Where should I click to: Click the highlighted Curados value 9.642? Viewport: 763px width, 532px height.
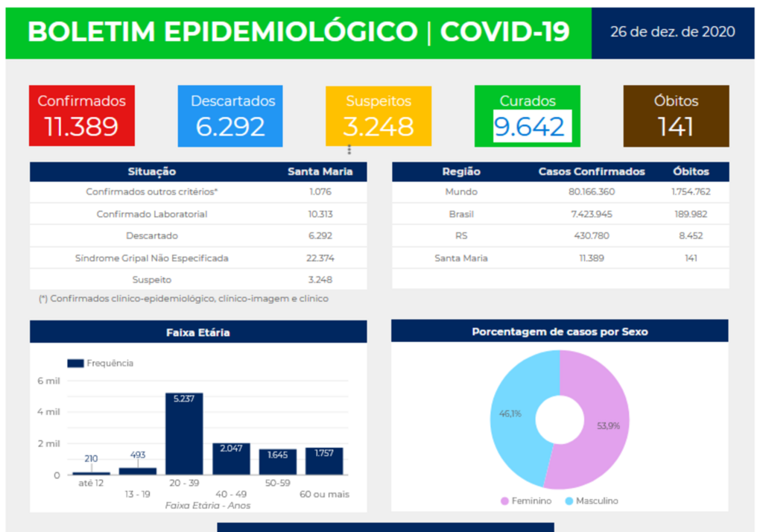coord(531,127)
